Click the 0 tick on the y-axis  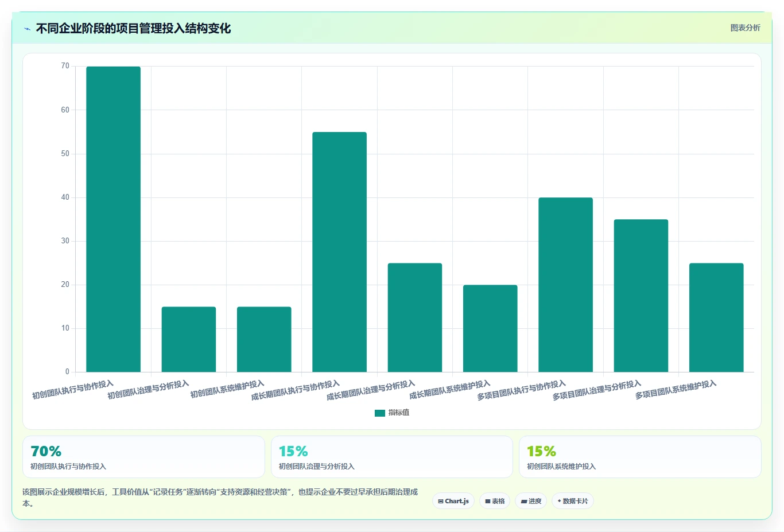point(67,371)
